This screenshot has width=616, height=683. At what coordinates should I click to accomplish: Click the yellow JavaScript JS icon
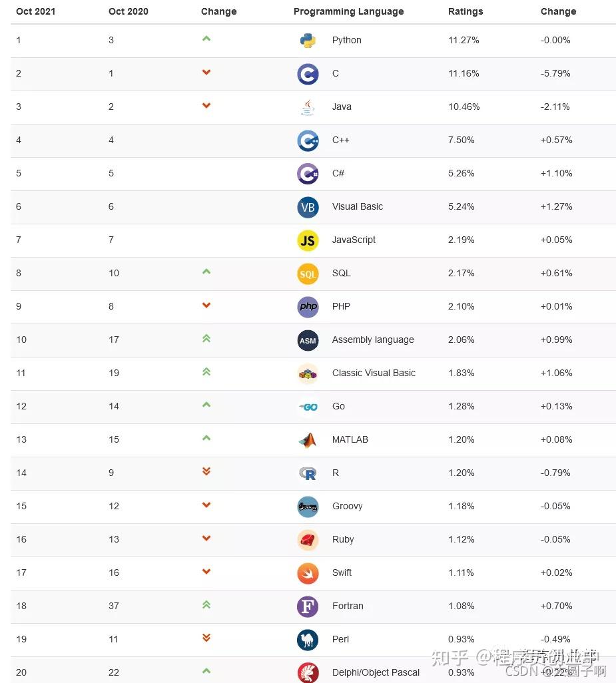pyautogui.click(x=308, y=240)
